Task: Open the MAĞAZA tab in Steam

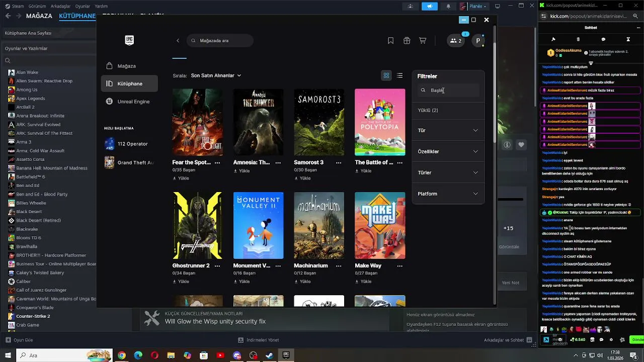Action: [x=39, y=16]
